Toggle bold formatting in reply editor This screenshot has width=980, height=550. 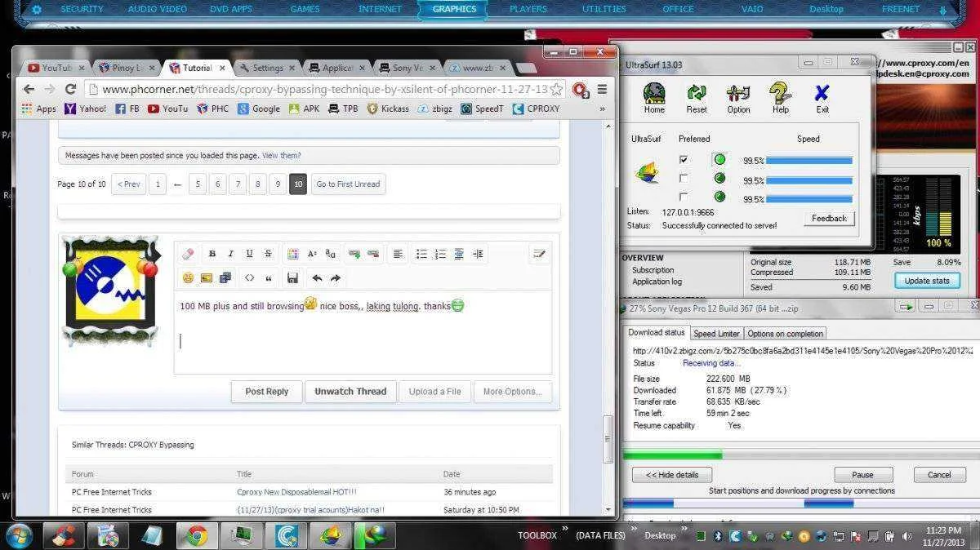212,254
